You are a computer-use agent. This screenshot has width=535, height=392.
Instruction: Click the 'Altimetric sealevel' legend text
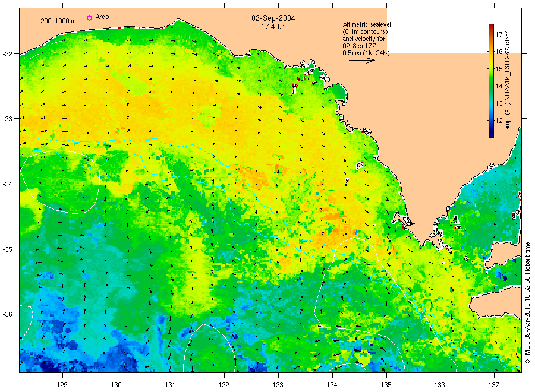367,24
